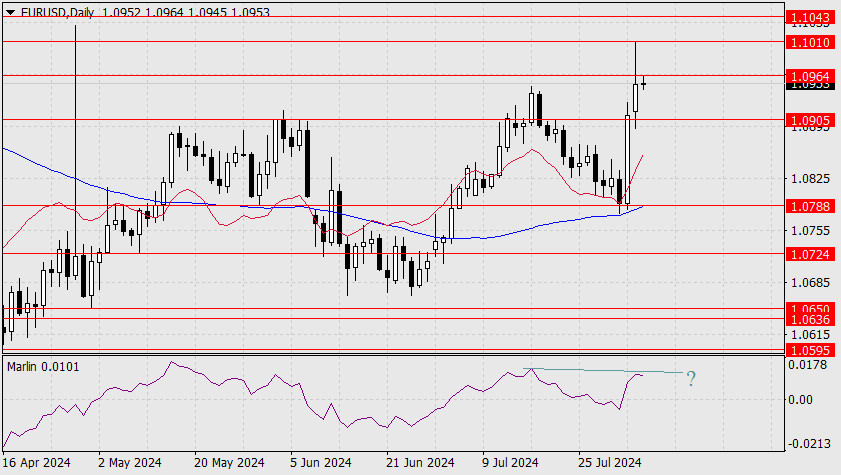Select the 1.1043 price level label

(810, 18)
